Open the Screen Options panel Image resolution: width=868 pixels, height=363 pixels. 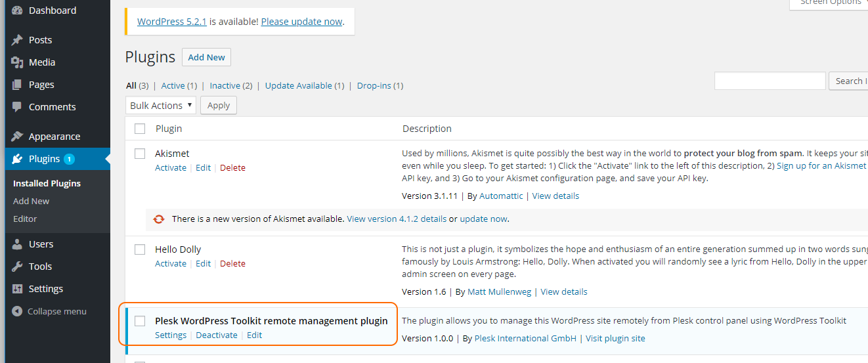pos(829,3)
